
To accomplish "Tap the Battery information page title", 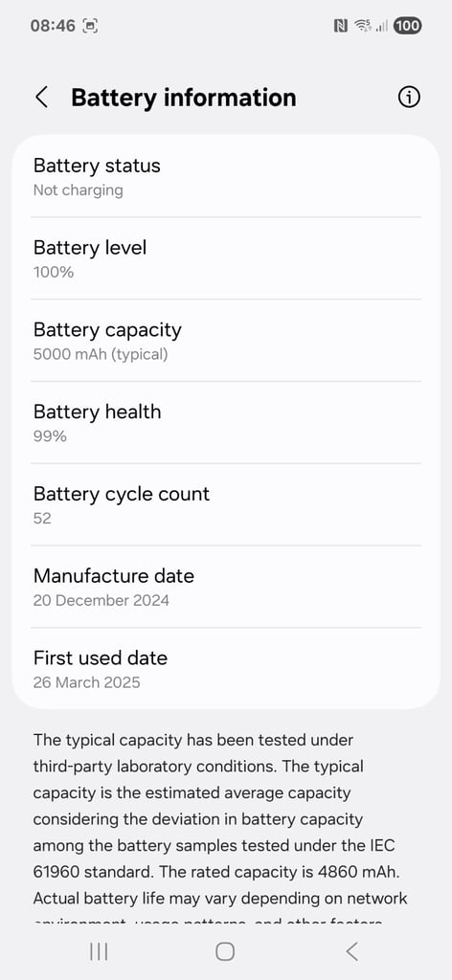I will [183, 98].
